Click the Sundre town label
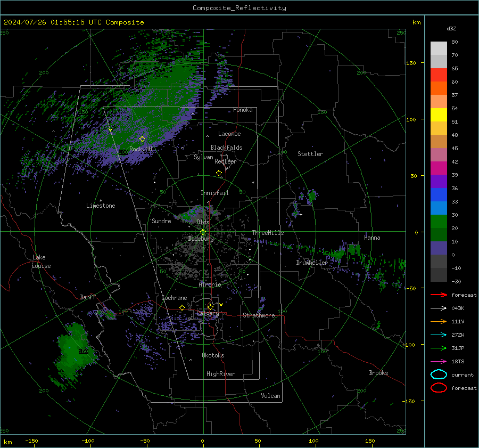This screenshot has height=448, width=479. (161, 221)
